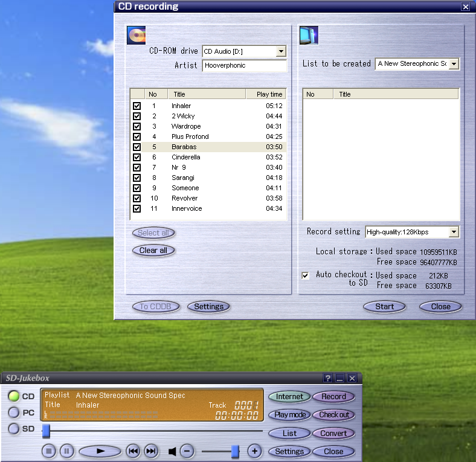476x462 pixels.
Task: Click the Check out button
Action: (333, 415)
